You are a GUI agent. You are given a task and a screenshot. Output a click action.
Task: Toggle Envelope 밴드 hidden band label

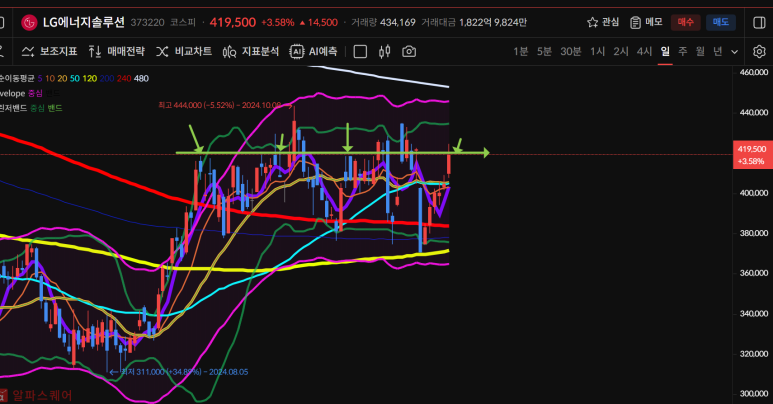point(53,93)
